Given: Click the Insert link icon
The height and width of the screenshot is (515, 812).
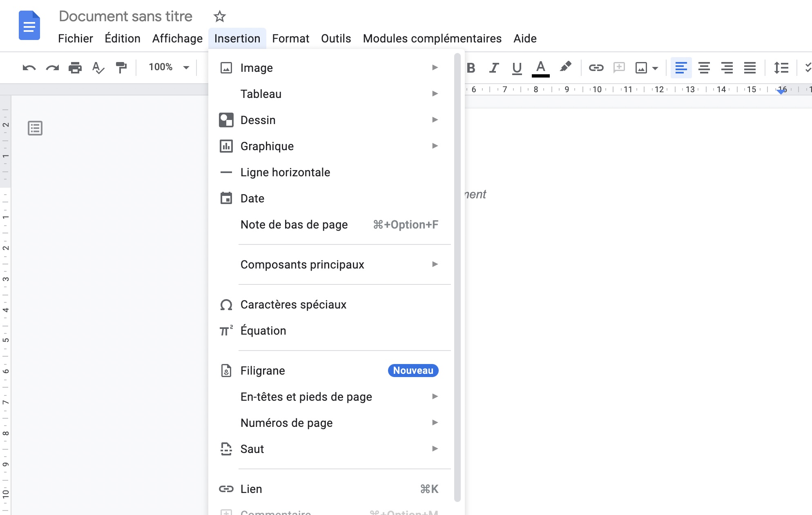Looking at the screenshot, I should click(x=596, y=68).
